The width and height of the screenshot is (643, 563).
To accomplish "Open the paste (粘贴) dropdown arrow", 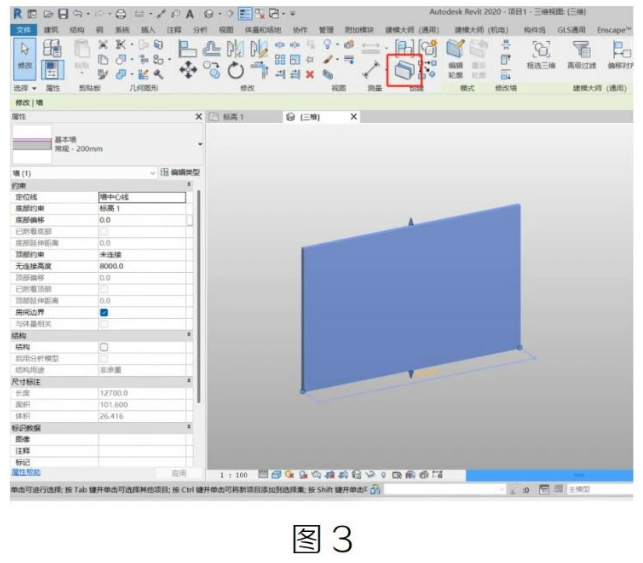I will (82, 74).
